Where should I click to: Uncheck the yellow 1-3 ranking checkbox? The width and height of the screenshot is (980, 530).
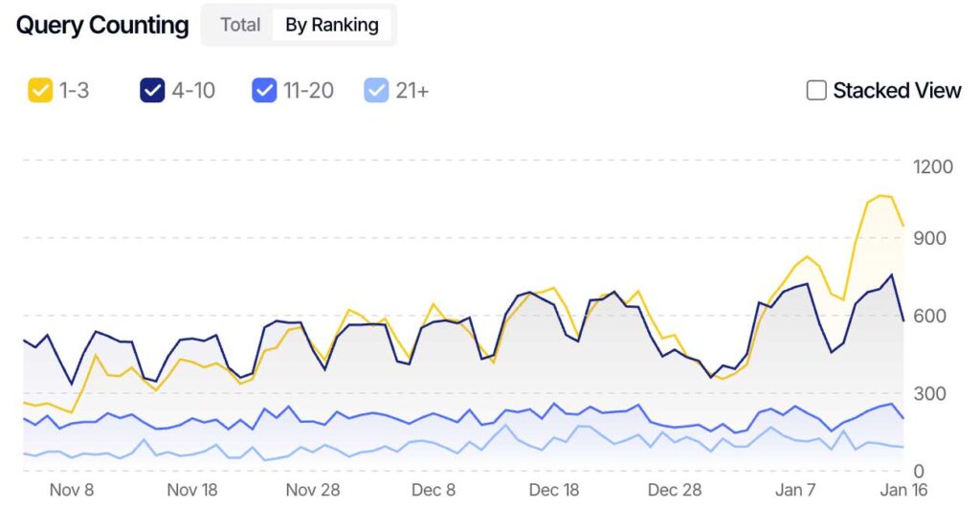tap(40, 91)
